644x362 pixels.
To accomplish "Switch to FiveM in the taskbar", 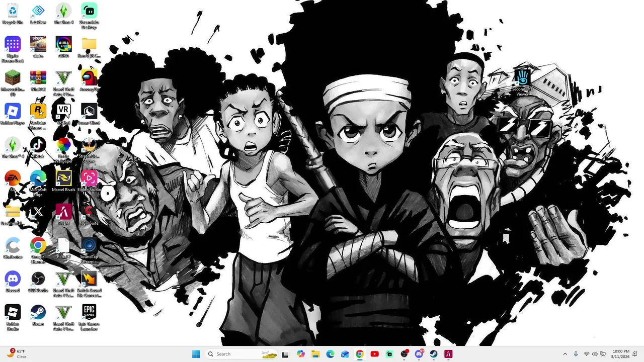I will (x=448, y=354).
